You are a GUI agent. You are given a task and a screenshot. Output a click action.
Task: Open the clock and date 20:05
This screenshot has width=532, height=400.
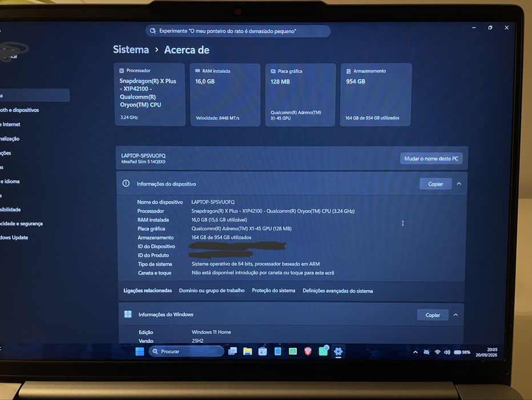[x=486, y=352]
